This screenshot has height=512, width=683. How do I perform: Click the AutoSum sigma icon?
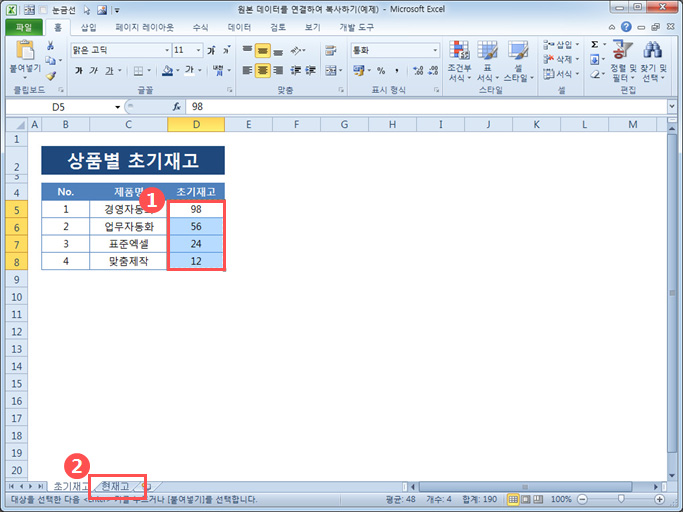pyautogui.click(x=595, y=44)
